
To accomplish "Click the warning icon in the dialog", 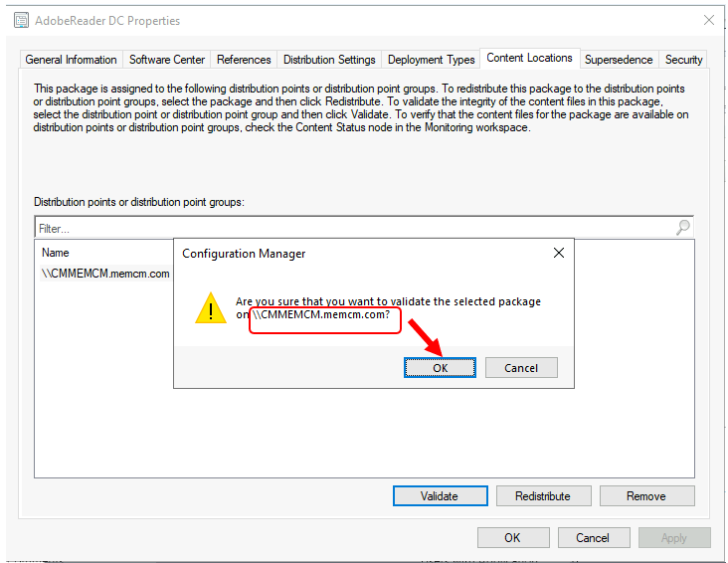I will [211, 308].
